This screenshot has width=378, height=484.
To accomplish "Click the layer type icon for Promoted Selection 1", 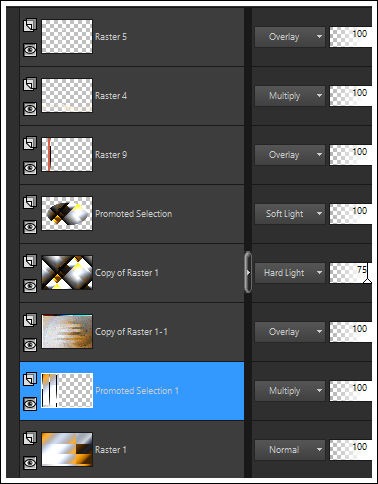I will pyautogui.click(x=30, y=379).
